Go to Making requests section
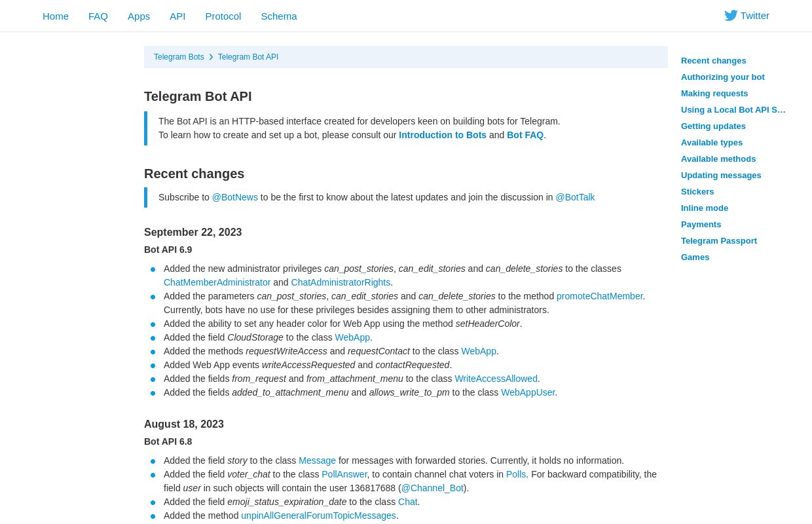Viewport: 812px width, 524px height. pyautogui.click(x=714, y=93)
